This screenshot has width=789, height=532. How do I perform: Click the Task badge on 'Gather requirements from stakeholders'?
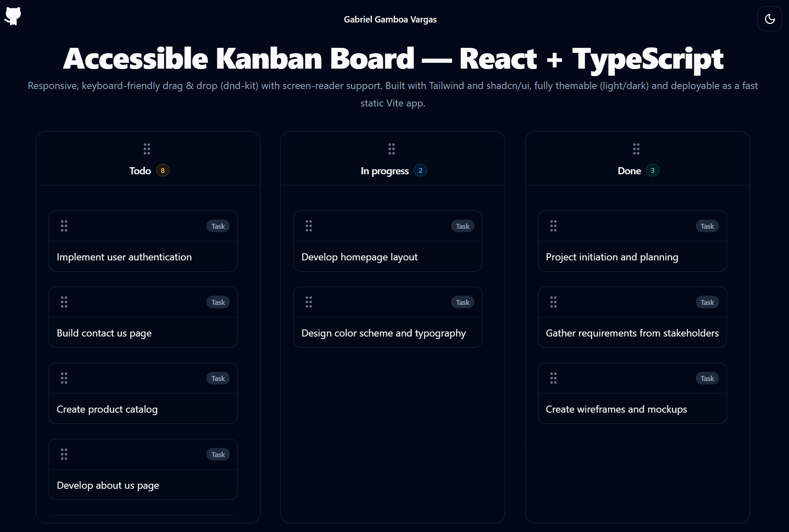707,302
